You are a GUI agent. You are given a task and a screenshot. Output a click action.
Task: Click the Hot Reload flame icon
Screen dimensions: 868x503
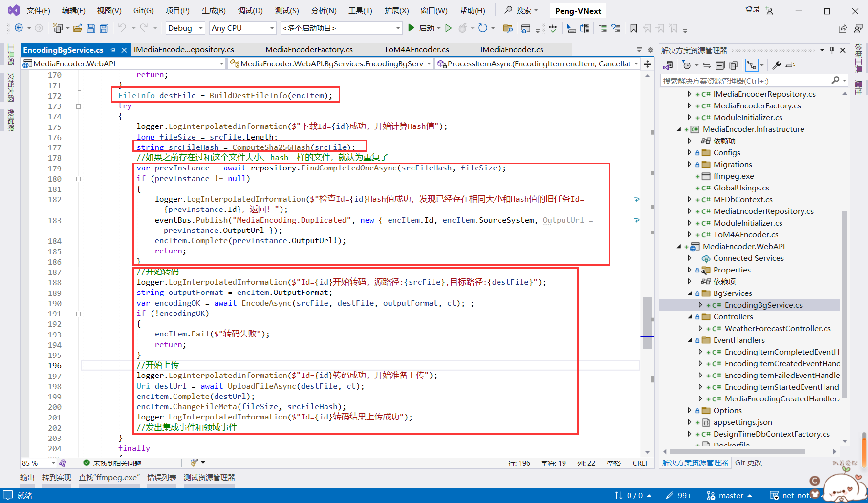(x=463, y=28)
